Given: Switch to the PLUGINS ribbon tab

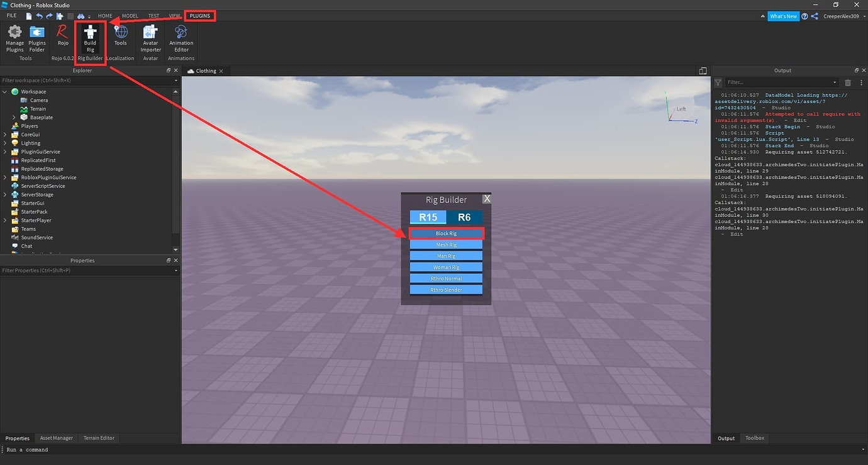Looking at the screenshot, I should click(199, 16).
